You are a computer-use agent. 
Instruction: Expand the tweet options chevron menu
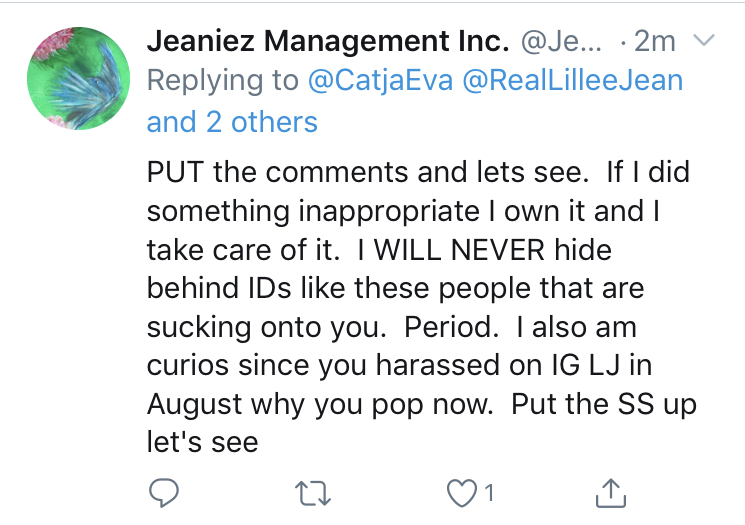pyautogui.click(x=704, y=39)
